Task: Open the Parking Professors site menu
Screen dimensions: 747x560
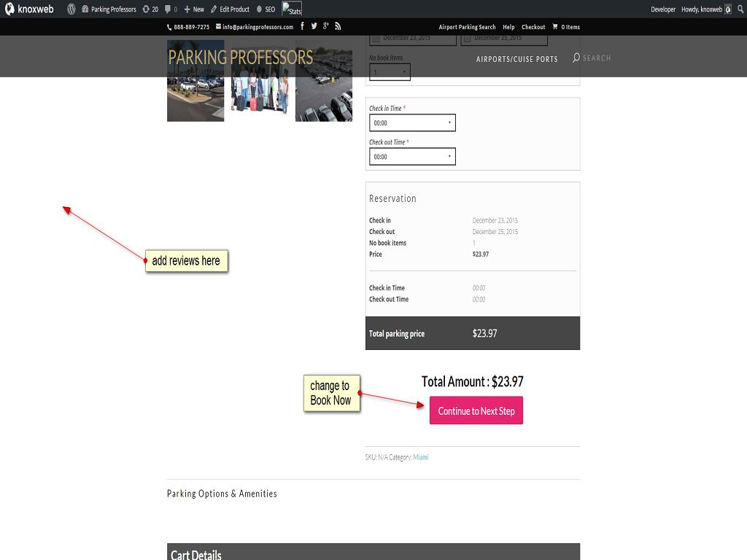Action: [109, 9]
